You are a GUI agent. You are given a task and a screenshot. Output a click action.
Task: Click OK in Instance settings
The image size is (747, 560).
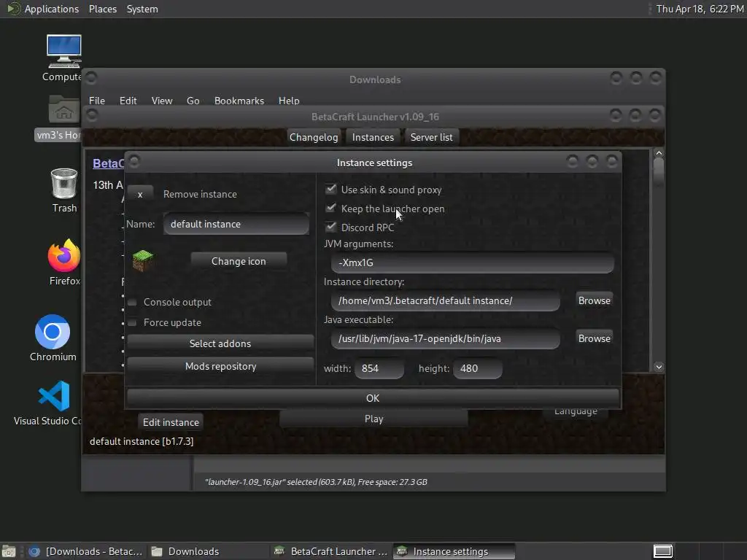point(373,398)
